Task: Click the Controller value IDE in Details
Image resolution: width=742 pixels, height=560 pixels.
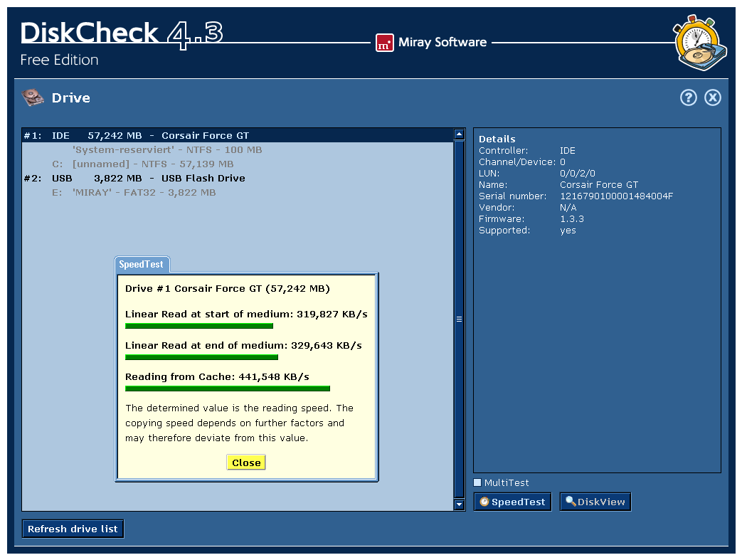Action: click(x=568, y=151)
